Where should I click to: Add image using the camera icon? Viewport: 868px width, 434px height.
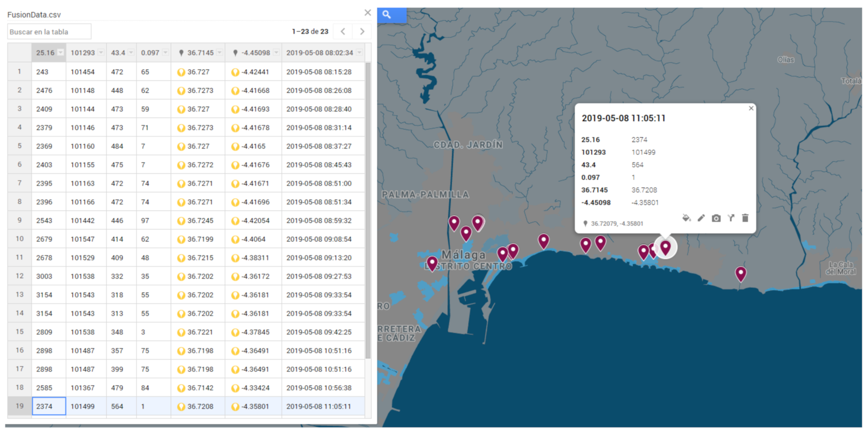click(716, 218)
